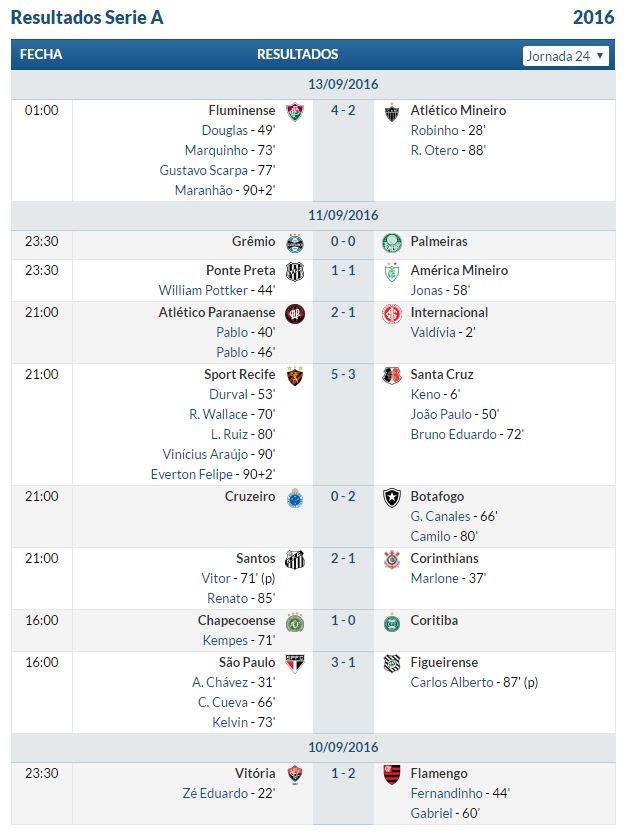This screenshot has width=625, height=832.
Task: Click the Fluminense club crest
Action: click(295, 112)
